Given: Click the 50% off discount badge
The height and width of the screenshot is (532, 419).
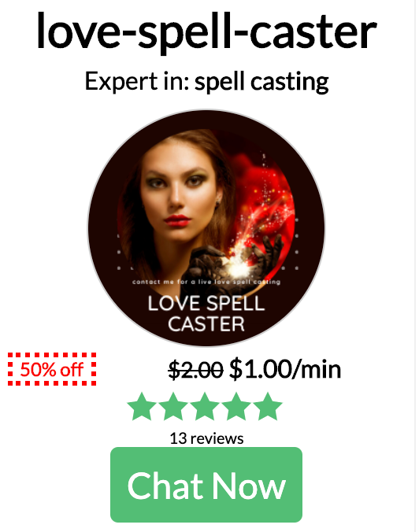Looking at the screenshot, I should click(x=52, y=369).
